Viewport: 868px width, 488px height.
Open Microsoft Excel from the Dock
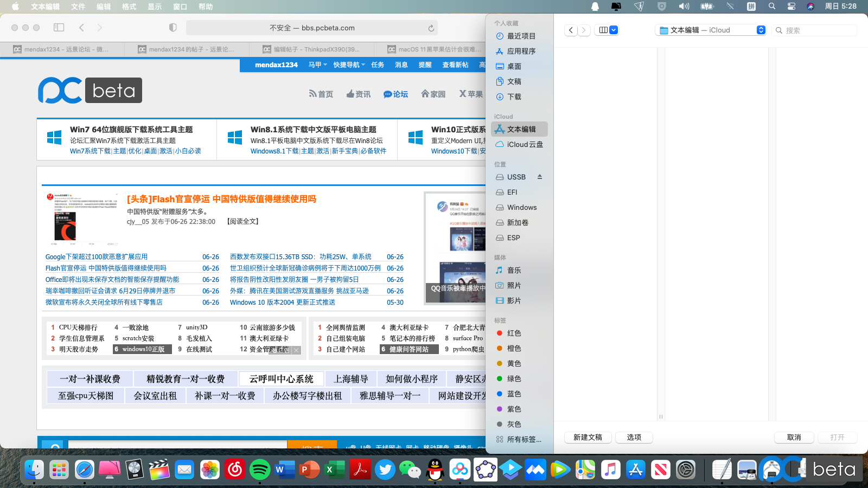click(x=335, y=469)
